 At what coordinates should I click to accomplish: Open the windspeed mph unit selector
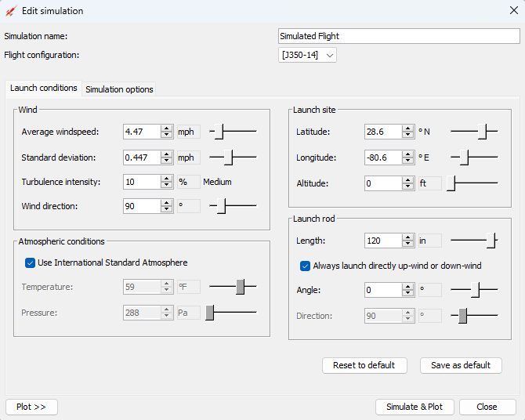(189, 132)
